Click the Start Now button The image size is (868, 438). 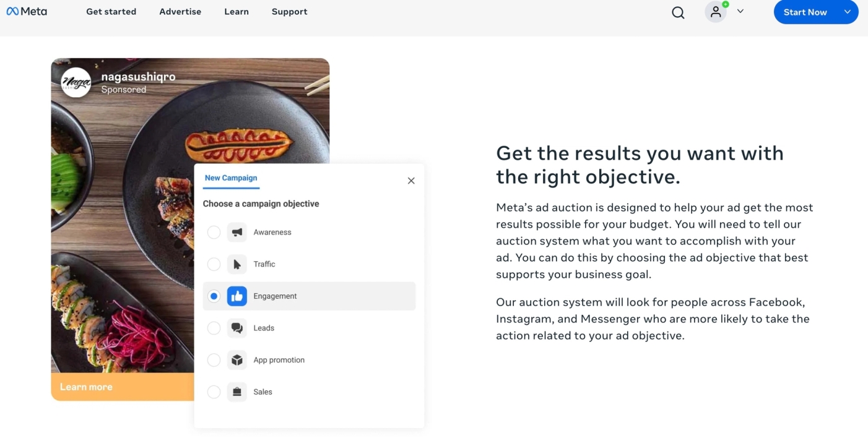pyautogui.click(x=805, y=12)
